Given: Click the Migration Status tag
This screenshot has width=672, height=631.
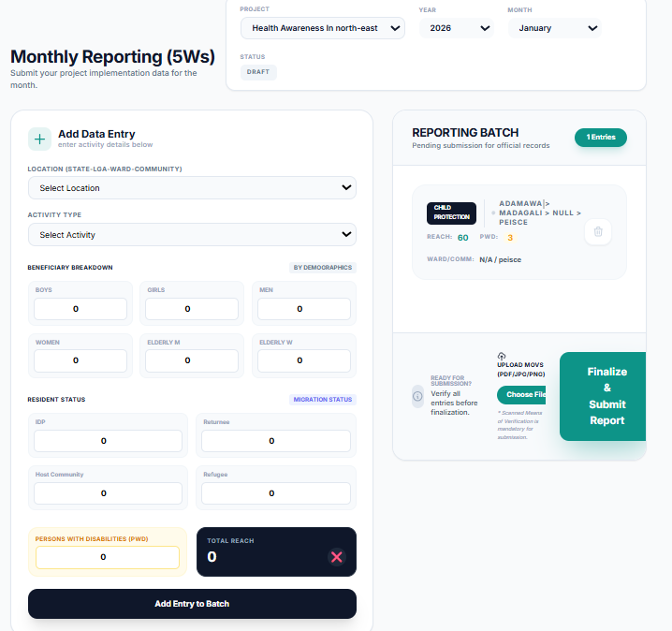Looking at the screenshot, I should 323,400.
